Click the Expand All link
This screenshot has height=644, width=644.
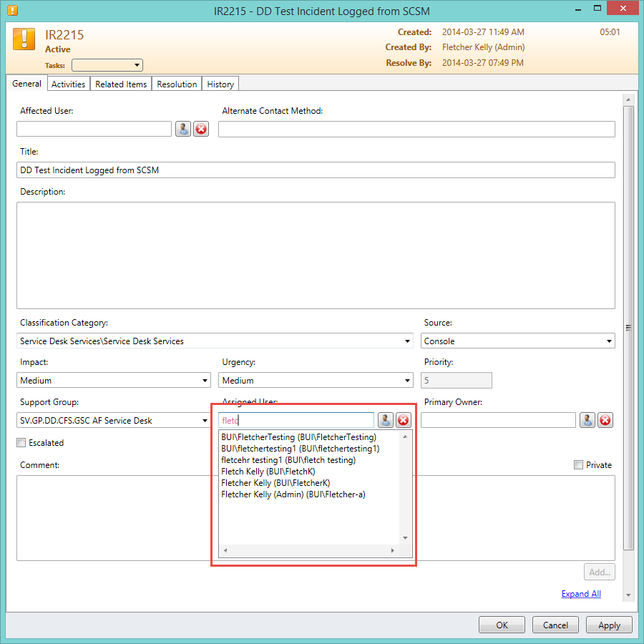pyautogui.click(x=581, y=594)
